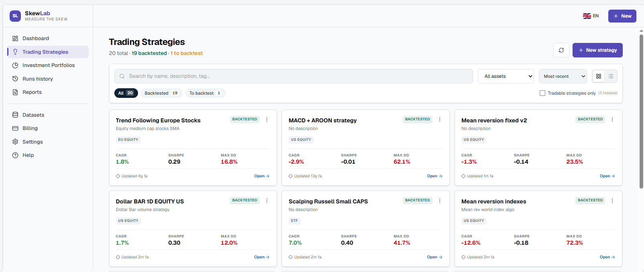
Task: Click the New strategy button
Action: click(597, 50)
